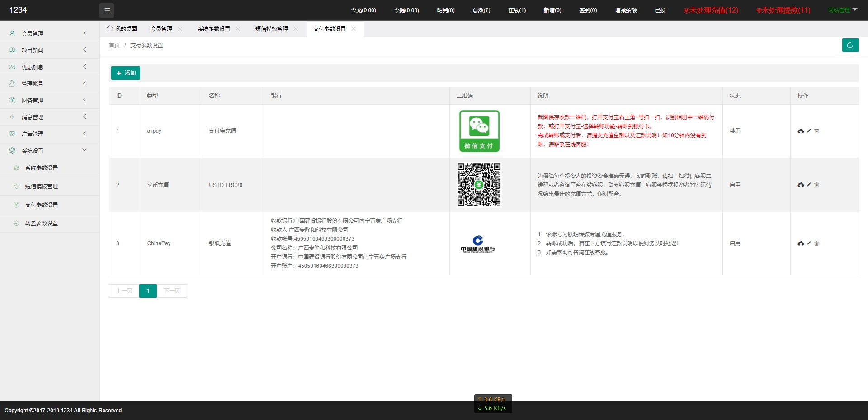This screenshot has width=868, height=420.
Task: Collapse the 系统设置 sidebar section
Action: (50, 150)
